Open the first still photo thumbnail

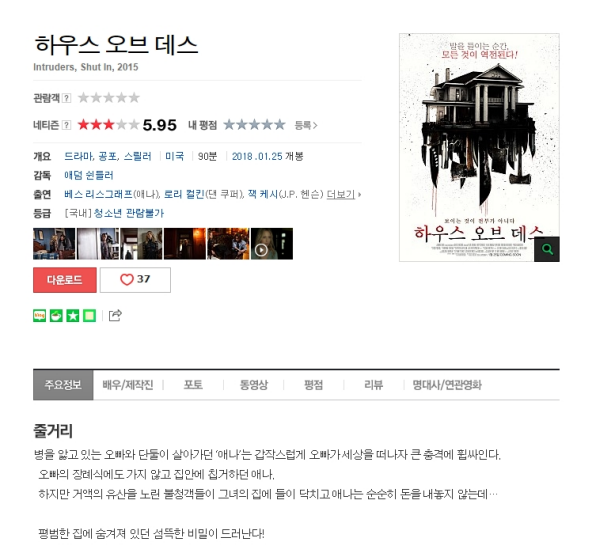(x=54, y=244)
